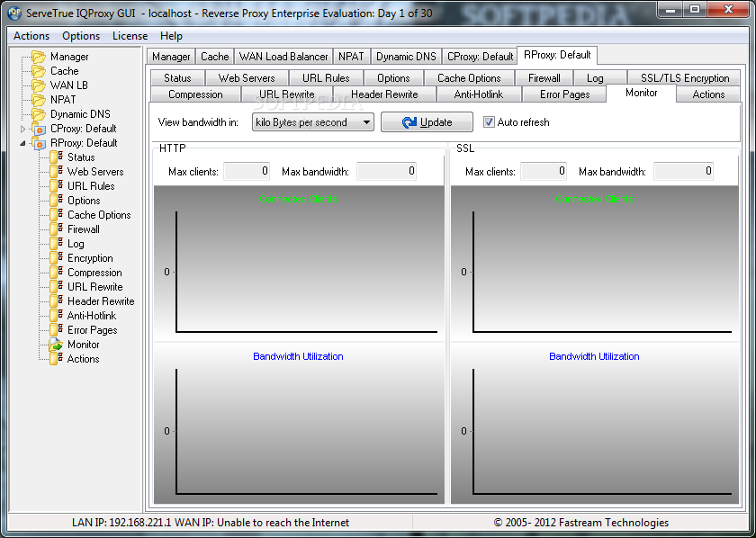Switch to the NPAT top tab
Screen dimensions: 756x538
click(351, 57)
